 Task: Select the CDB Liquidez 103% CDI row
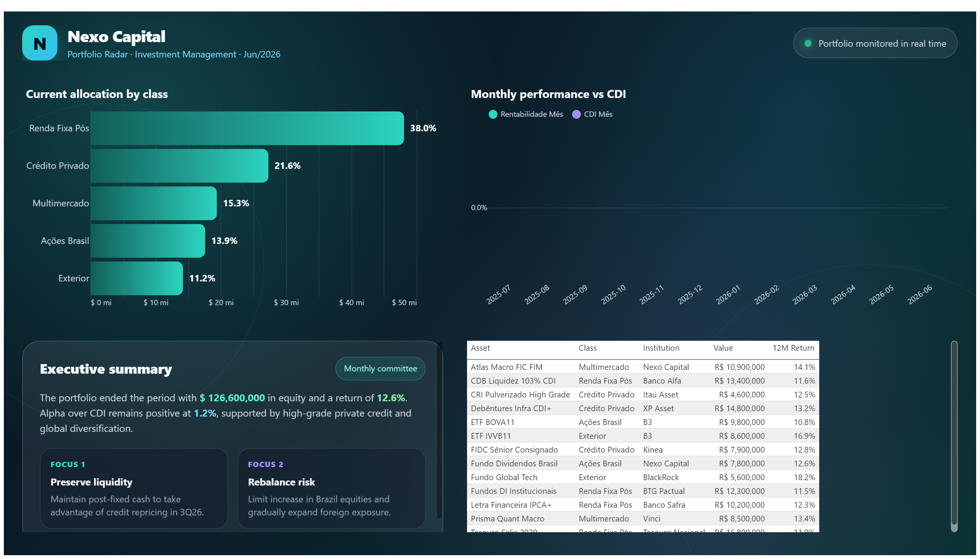click(x=642, y=381)
